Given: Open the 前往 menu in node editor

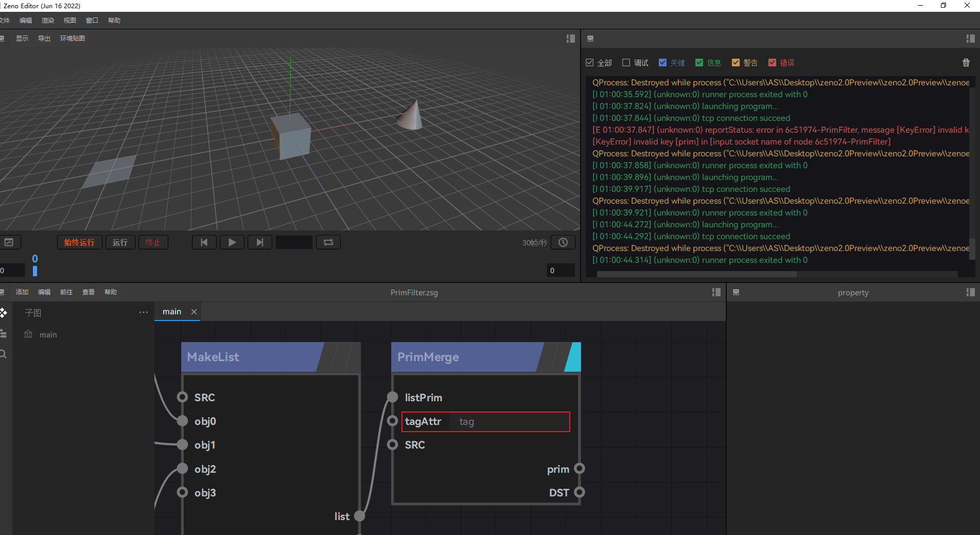Looking at the screenshot, I should click(x=66, y=292).
